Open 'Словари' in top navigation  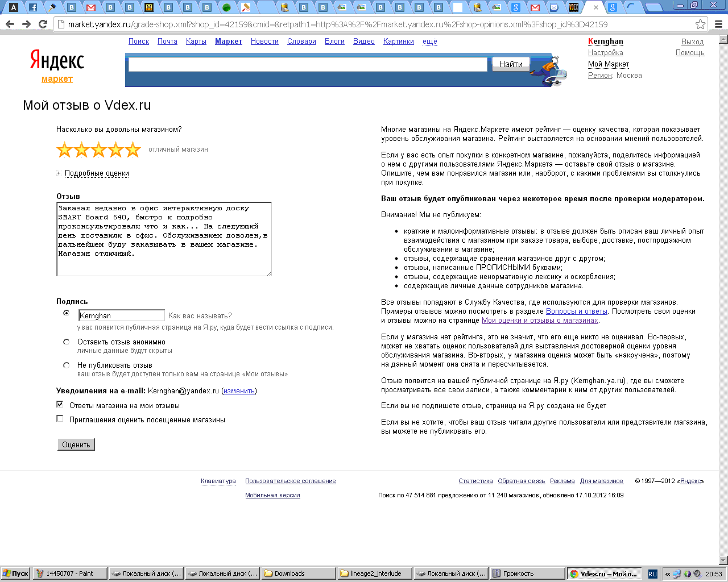[301, 41]
